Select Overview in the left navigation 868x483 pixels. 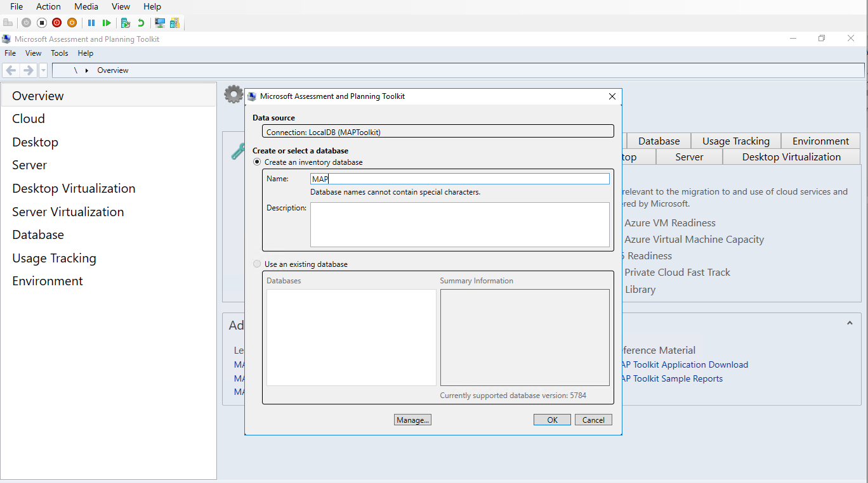[109, 96]
